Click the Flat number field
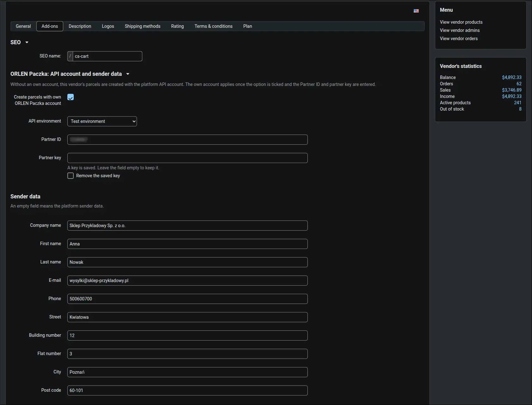This screenshot has width=532, height=405. click(x=188, y=354)
